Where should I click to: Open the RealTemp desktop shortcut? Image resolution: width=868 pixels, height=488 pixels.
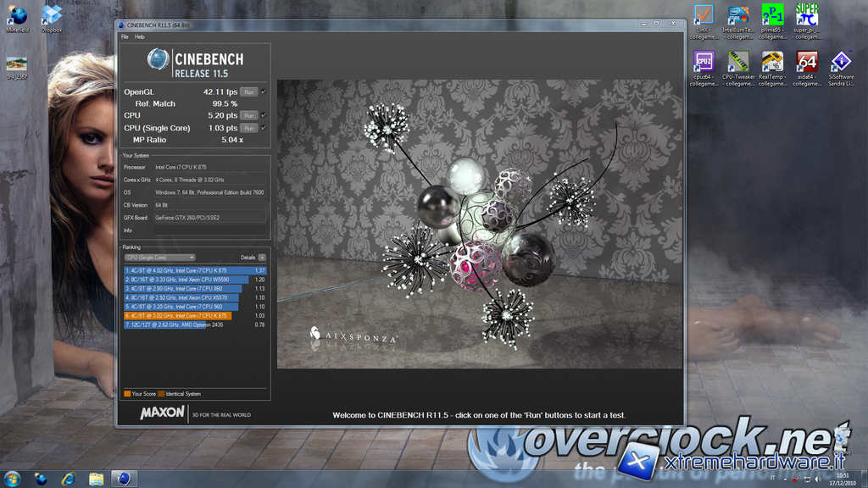772,63
